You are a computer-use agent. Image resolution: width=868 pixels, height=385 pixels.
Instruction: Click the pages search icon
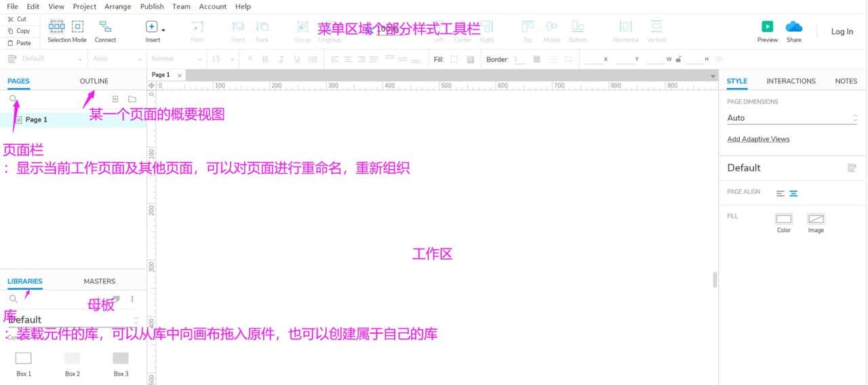pos(13,99)
